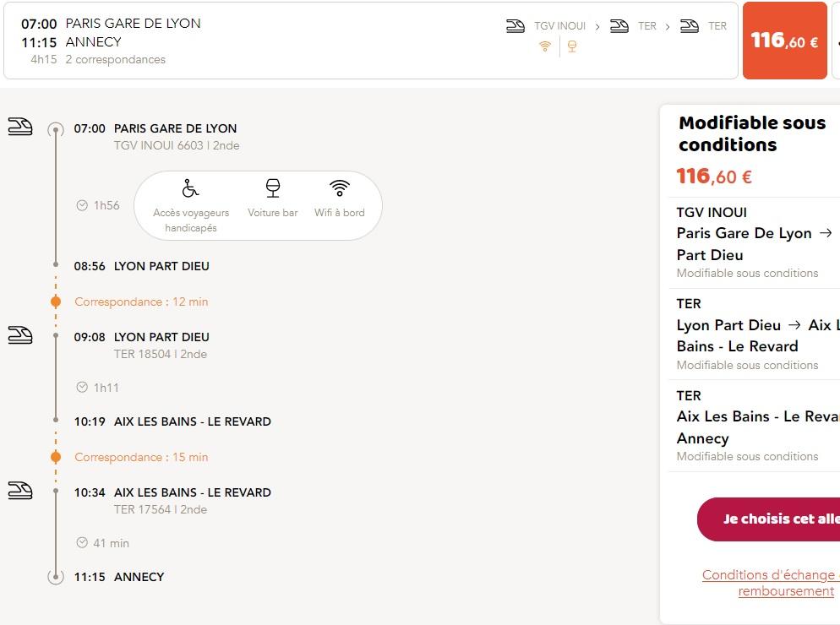
Task: Click arrow icon after Lyon Part Dieu in fare panel
Action: pyautogui.click(x=794, y=324)
